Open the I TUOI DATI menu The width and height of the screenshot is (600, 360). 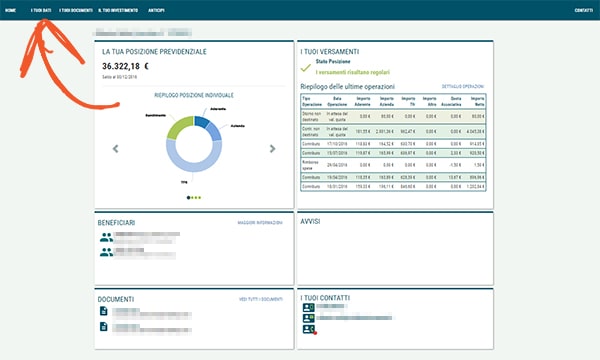coord(41,10)
